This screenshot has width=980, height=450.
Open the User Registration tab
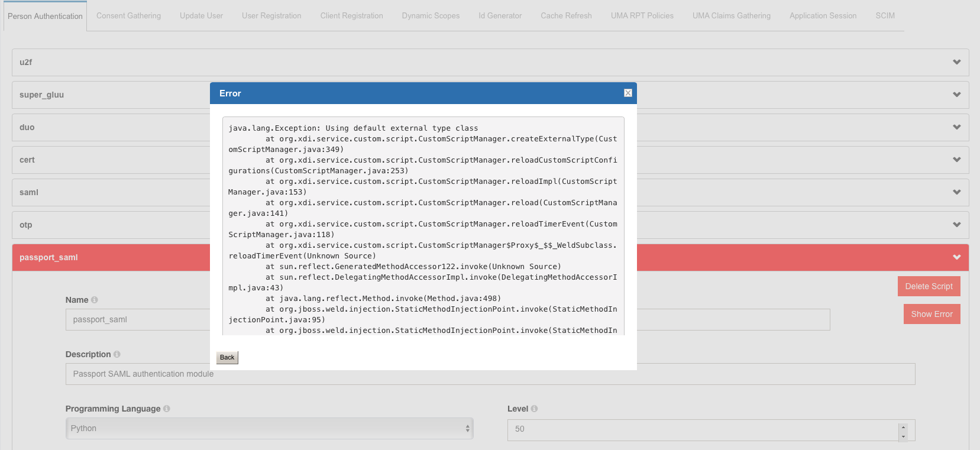tap(271, 15)
